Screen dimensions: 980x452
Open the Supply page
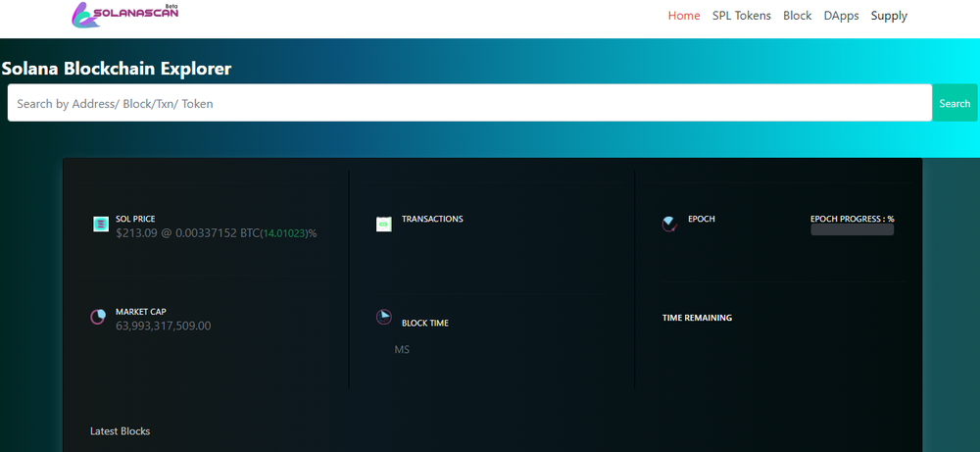point(889,16)
